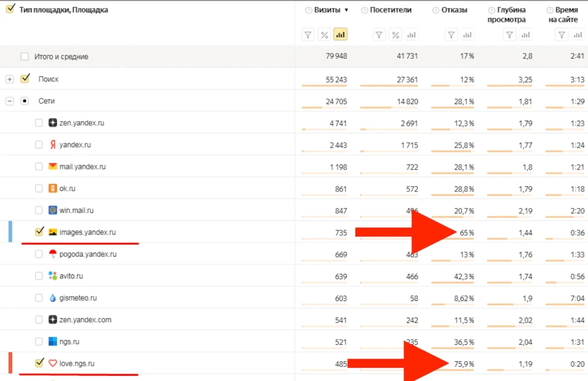Viewport: 588px width, 381px height.
Task: Sort table by Отказы column header
Action: coord(454,10)
